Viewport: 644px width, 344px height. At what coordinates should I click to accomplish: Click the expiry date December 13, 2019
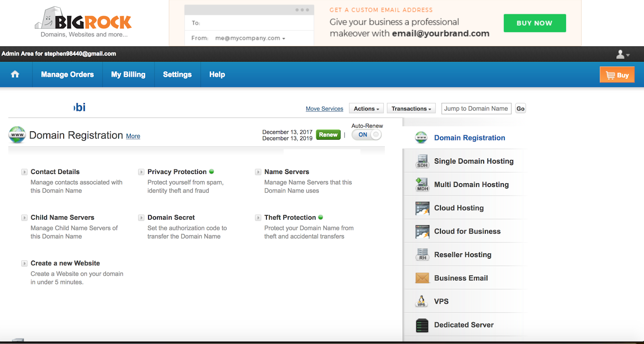pos(287,138)
